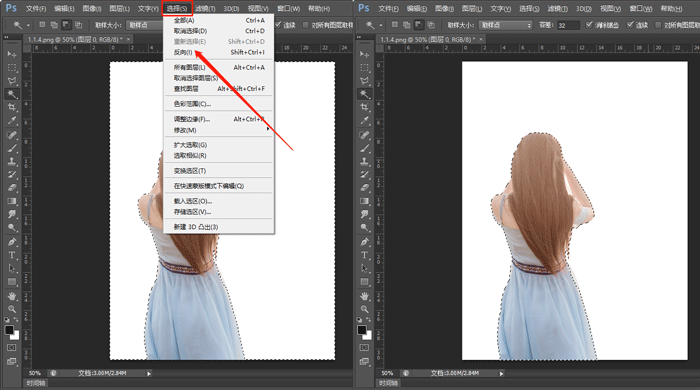Select the Eyedropper tool in left window
700x390 pixels.
coord(12,120)
